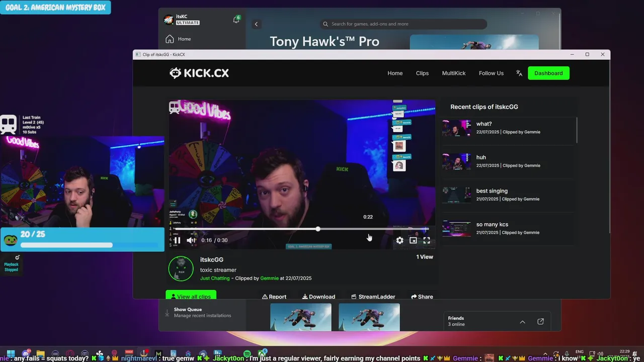The width and height of the screenshot is (644, 362).
Task: Open the 'huh' clip thumbnail
Action: [x=457, y=161]
